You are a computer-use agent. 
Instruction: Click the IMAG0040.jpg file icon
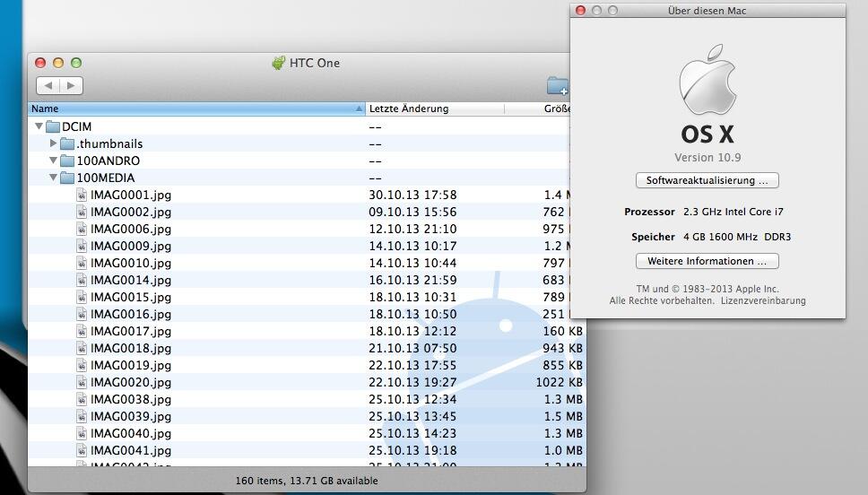click(82, 433)
